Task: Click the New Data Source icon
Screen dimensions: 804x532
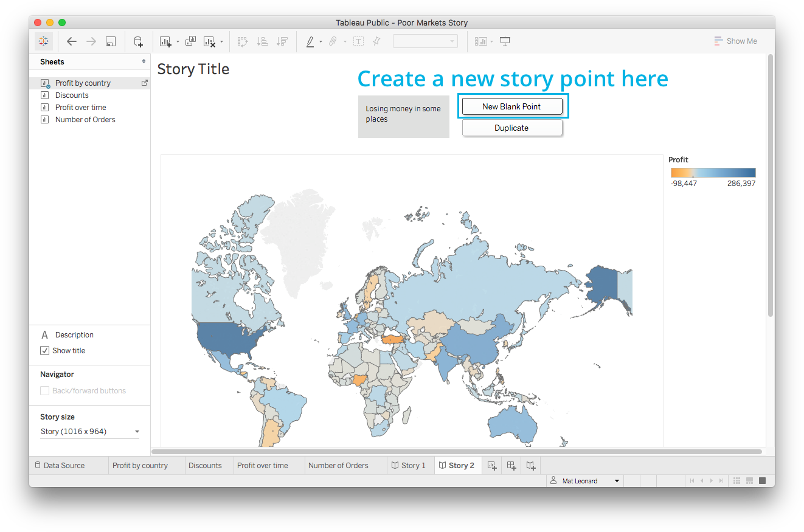Action: pos(139,41)
